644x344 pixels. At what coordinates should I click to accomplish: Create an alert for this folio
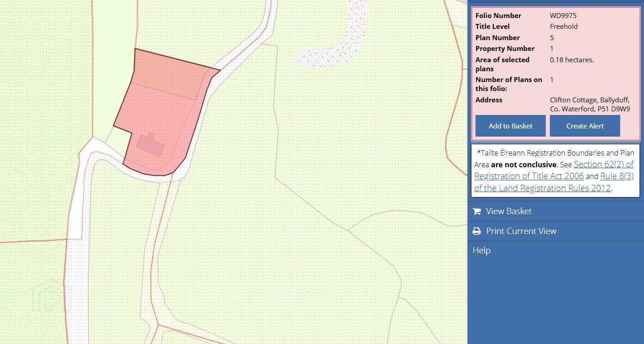point(585,126)
